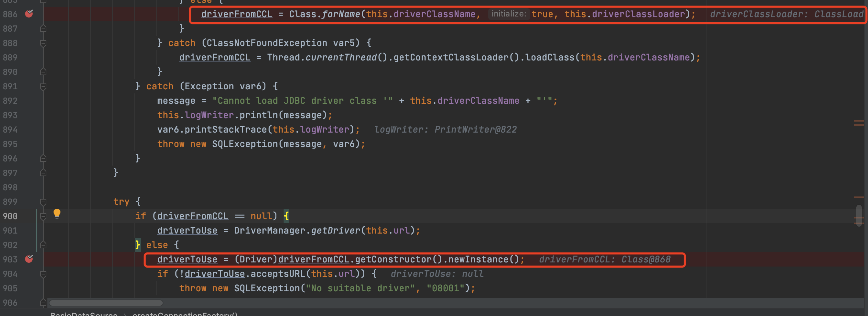Collapse the fold marker on line 897
The width and height of the screenshot is (868, 316).
(x=43, y=173)
